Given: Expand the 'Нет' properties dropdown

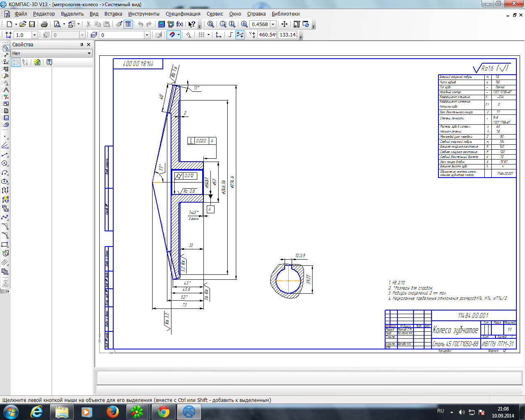Looking at the screenshot, I should (89, 53).
